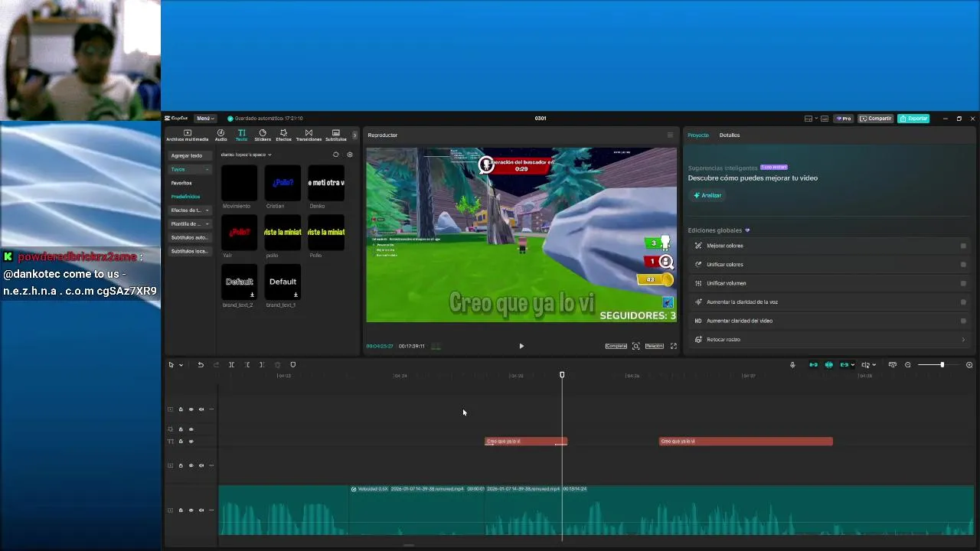Mute the main video track
This screenshot has width=980, height=551.
pos(201,510)
